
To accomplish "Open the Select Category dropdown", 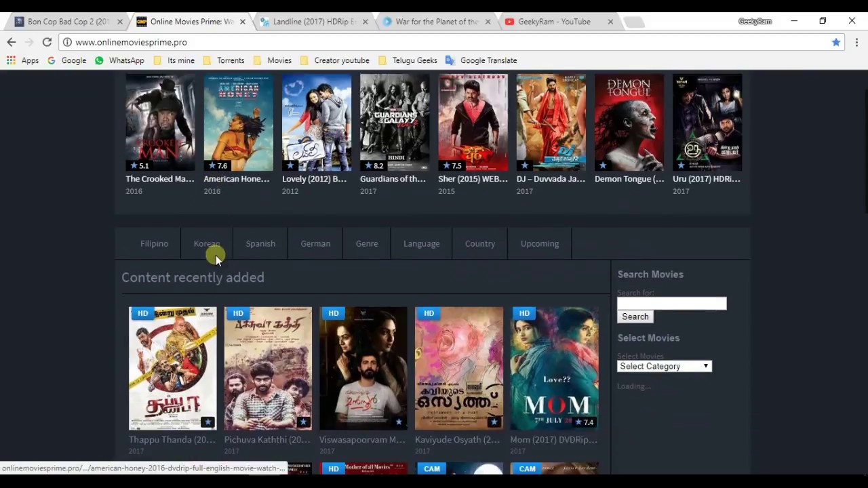I will click(664, 366).
